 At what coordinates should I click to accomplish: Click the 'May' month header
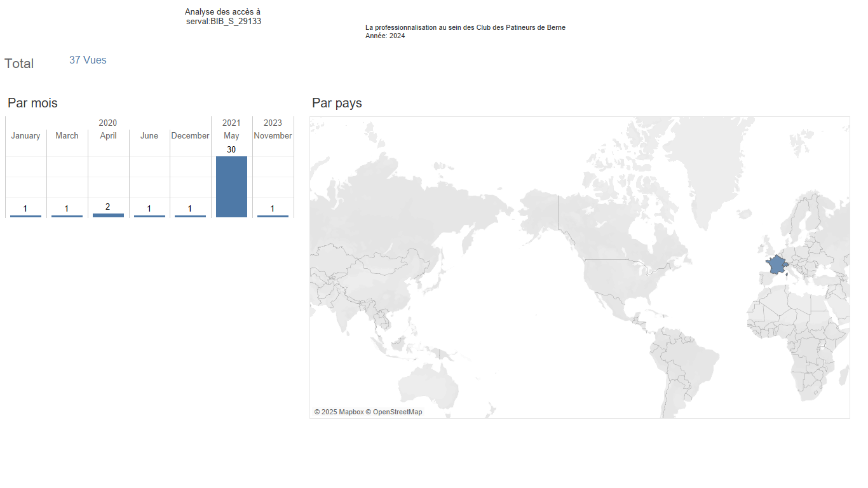coord(231,135)
